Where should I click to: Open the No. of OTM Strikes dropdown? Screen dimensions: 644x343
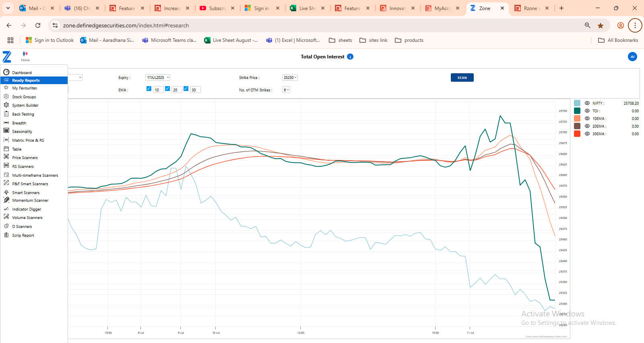tap(286, 90)
